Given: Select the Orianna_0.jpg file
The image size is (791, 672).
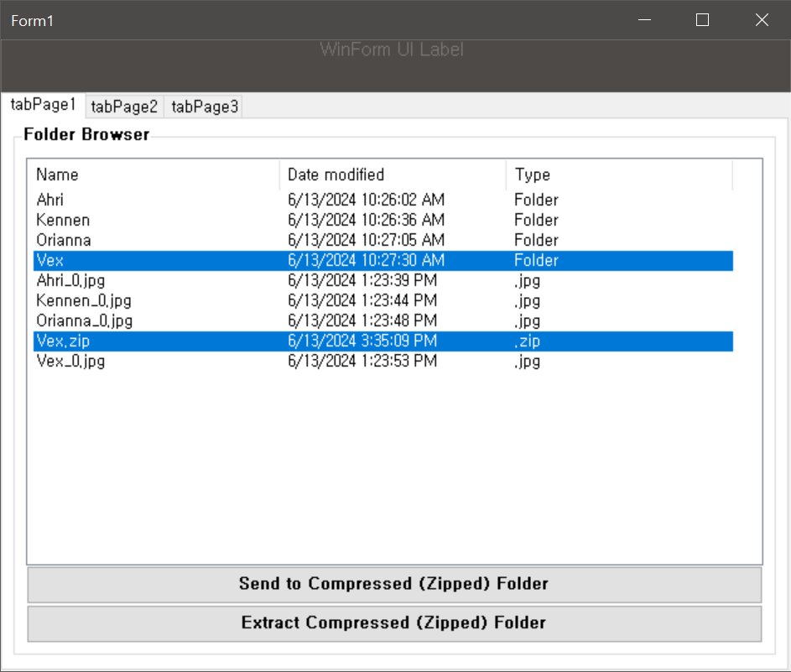Looking at the screenshot, I should coord(383,320).
